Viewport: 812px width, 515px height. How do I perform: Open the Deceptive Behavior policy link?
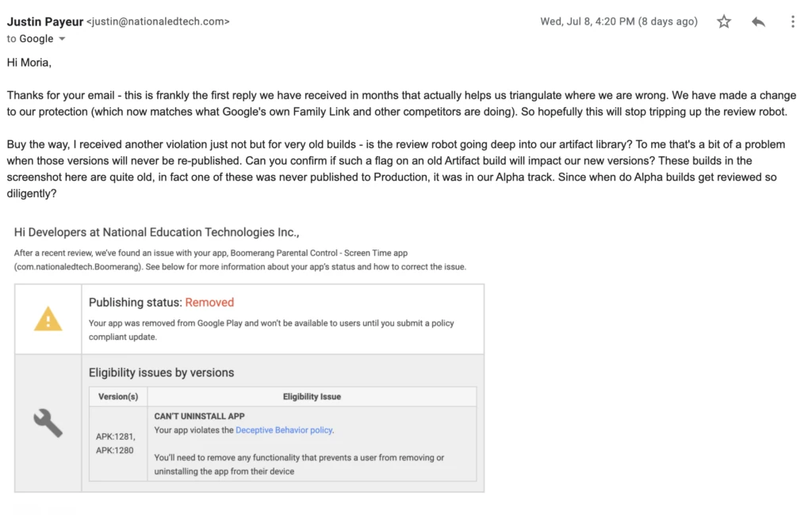[x=284, y=430]
